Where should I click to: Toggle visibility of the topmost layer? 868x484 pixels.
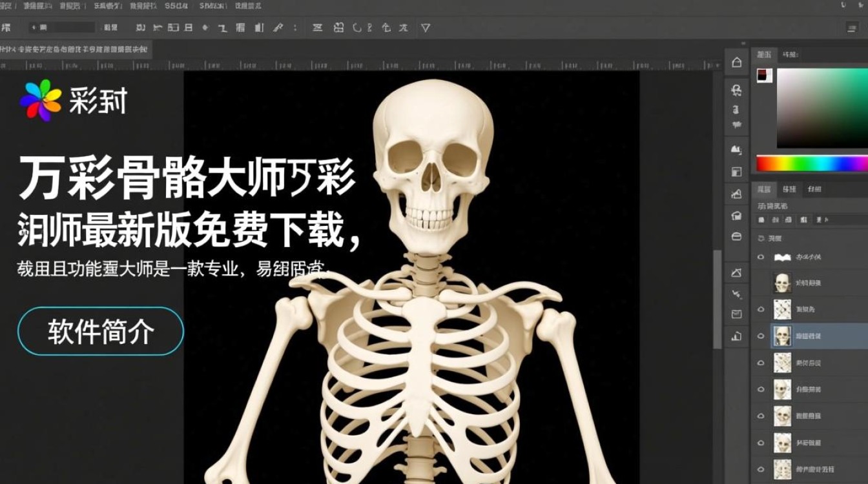[x=761, y=256]
